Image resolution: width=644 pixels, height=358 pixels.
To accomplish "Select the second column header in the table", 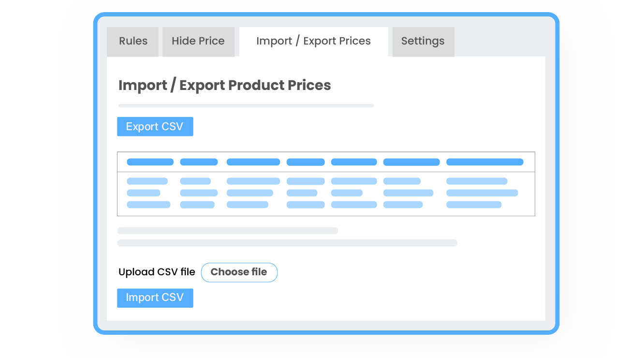I will pyautogui.click(x=199, y=162).
